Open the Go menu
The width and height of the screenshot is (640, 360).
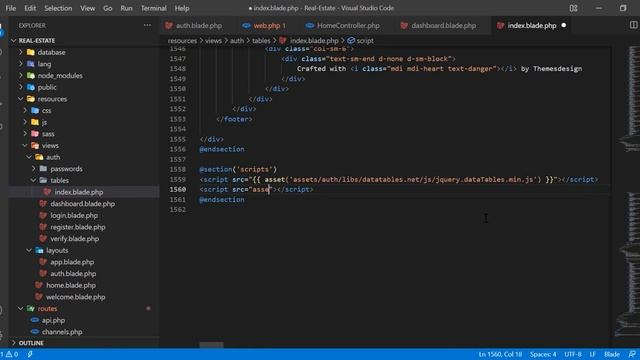107,8
